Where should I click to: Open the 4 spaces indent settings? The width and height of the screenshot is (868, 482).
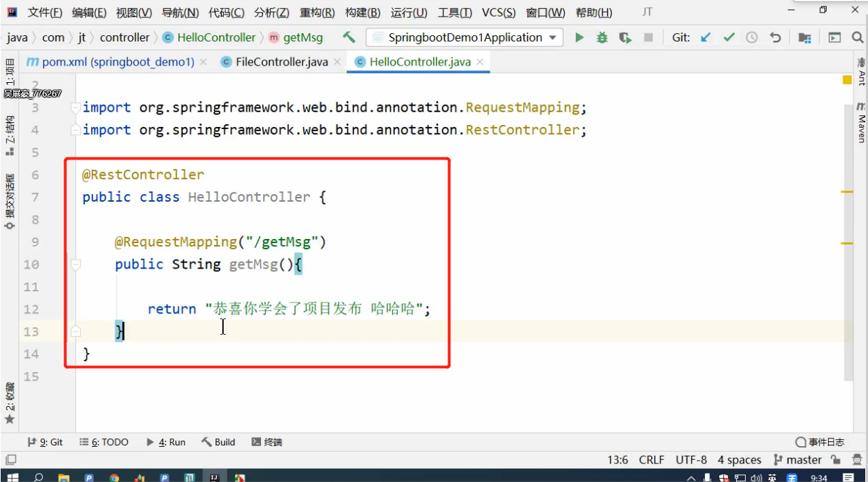coord(740,460)
